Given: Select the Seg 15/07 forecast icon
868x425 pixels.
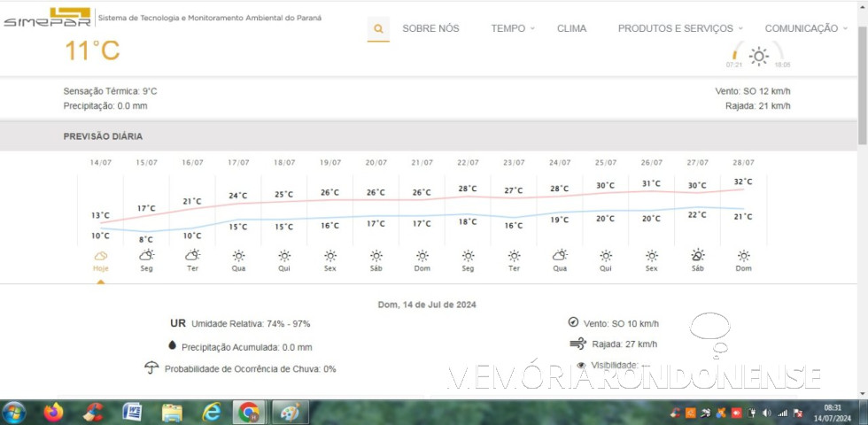Looking at the screenshot, I should tap(147, 255).
